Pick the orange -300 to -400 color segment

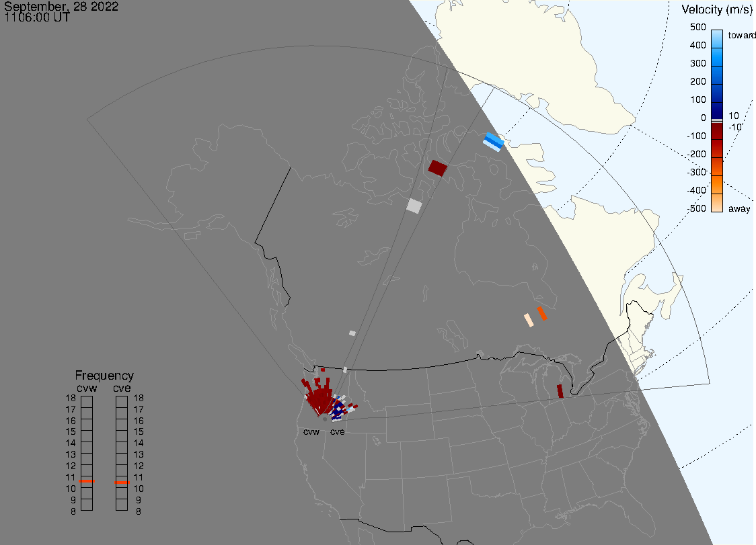717,185
